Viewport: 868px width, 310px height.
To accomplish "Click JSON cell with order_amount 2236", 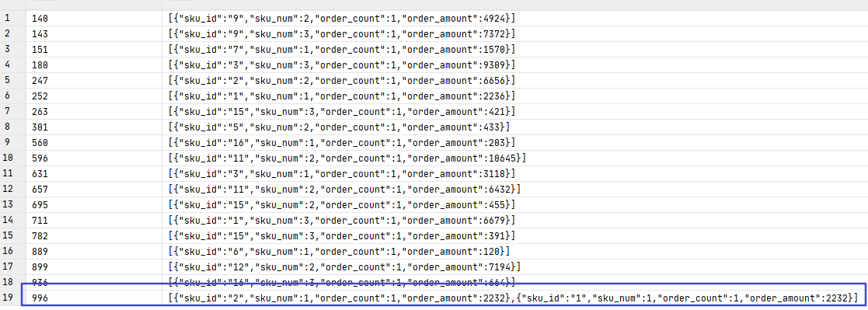I will pyautogui.click(x=514, y=96).
